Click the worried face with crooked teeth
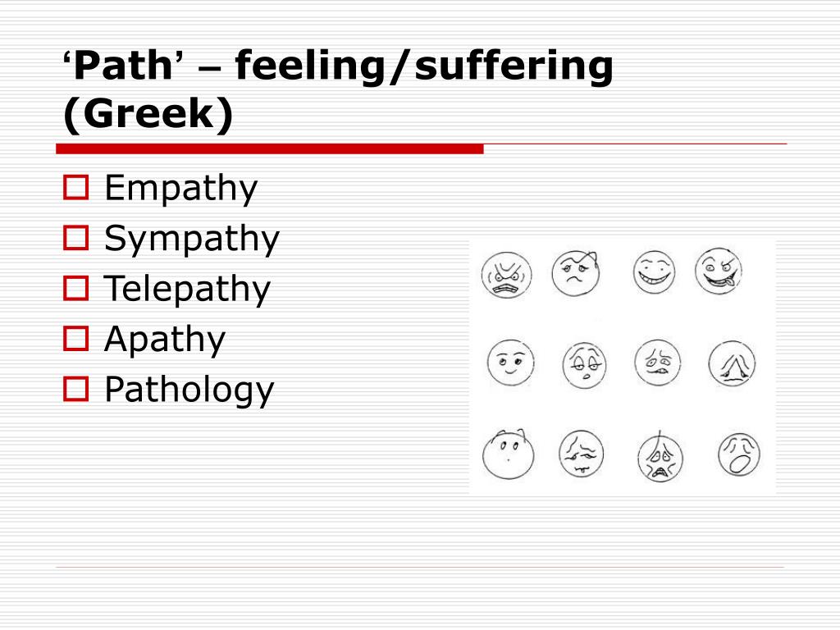Image resolution: width=840 pixels, height=630 pixels. coord(657,362)
